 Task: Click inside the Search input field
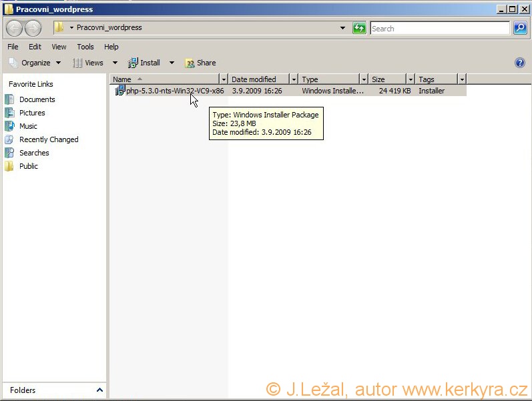click(439, 29)
